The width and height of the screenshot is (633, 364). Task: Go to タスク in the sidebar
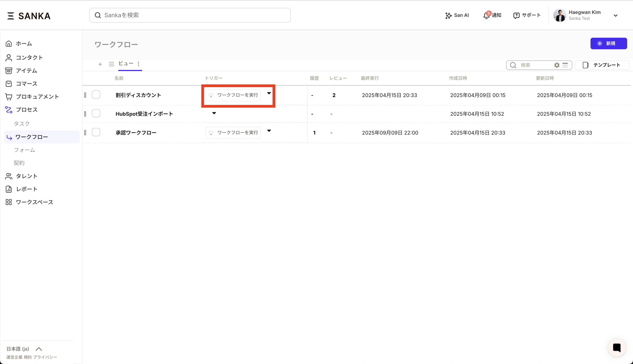coord(22,123)
